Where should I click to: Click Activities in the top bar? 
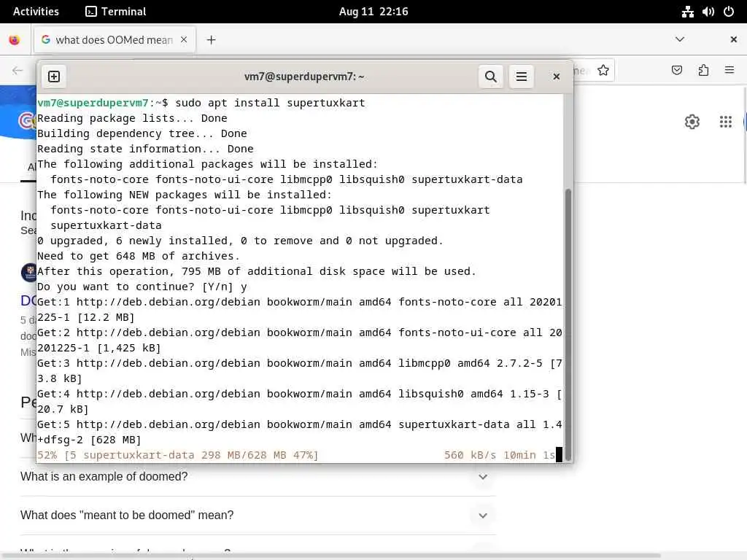[36, 12]
